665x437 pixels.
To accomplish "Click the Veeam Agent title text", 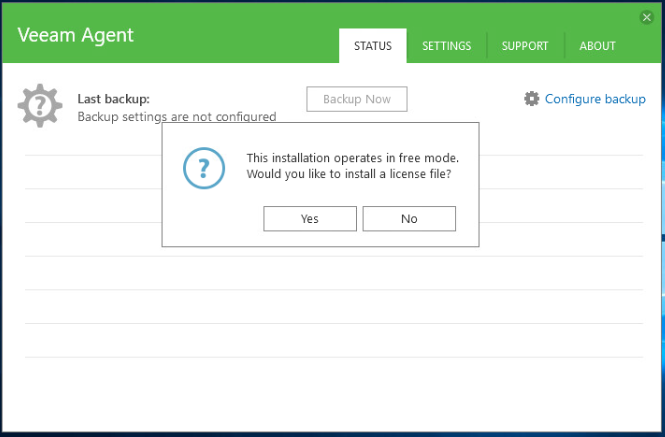I will (x=75, y=35).
